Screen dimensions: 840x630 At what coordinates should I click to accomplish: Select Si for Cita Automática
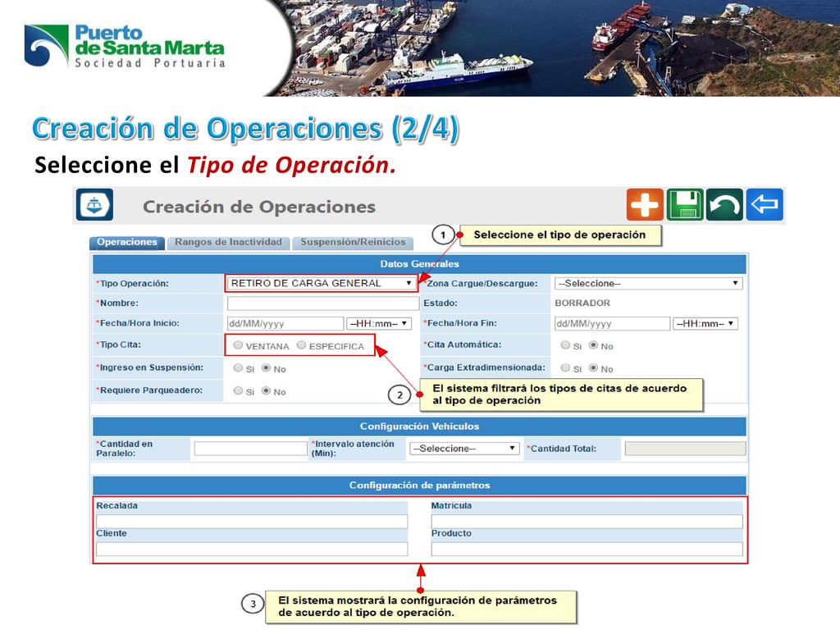pyautogui.click(x=565, y=345)
